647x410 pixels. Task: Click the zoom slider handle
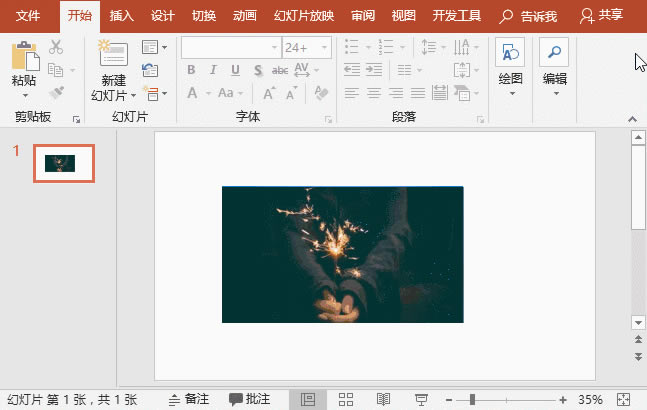click(x=472, y=399)
